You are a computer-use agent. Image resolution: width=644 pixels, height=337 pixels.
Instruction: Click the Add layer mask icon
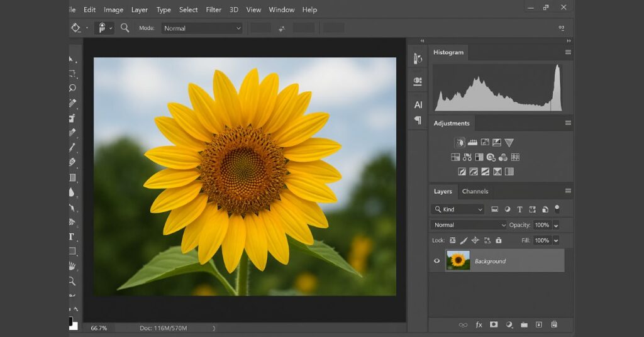point(494,324)
